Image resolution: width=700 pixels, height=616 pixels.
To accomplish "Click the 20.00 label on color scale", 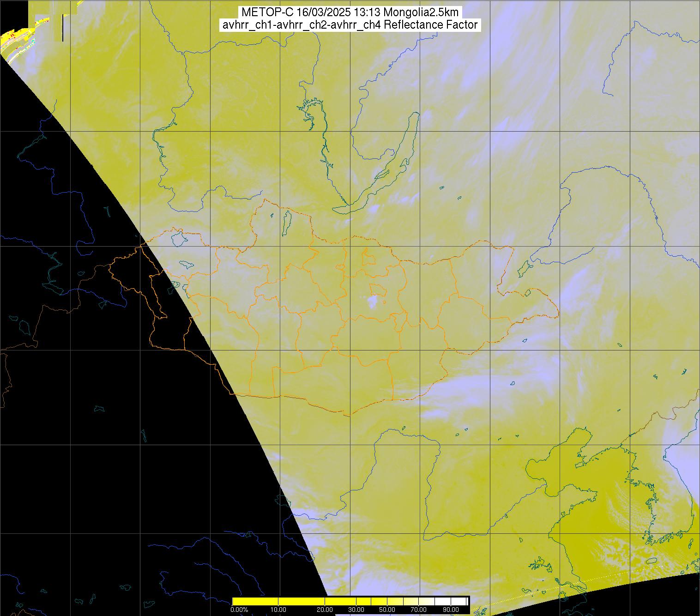I will pos(326,610).
